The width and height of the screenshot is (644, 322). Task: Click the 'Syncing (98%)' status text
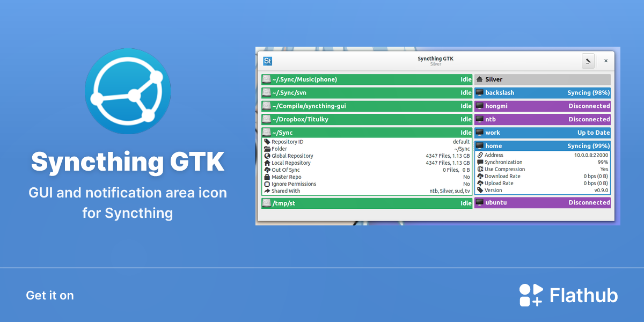(x=588, y=93)
